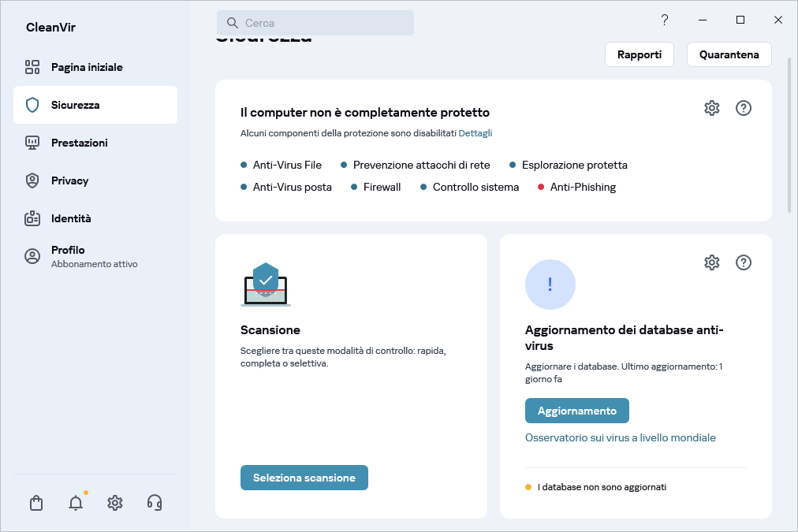Click 'Aggiornamento dei database anti-virus' heading
Screen dimensions: 798x532
(624, 337)
